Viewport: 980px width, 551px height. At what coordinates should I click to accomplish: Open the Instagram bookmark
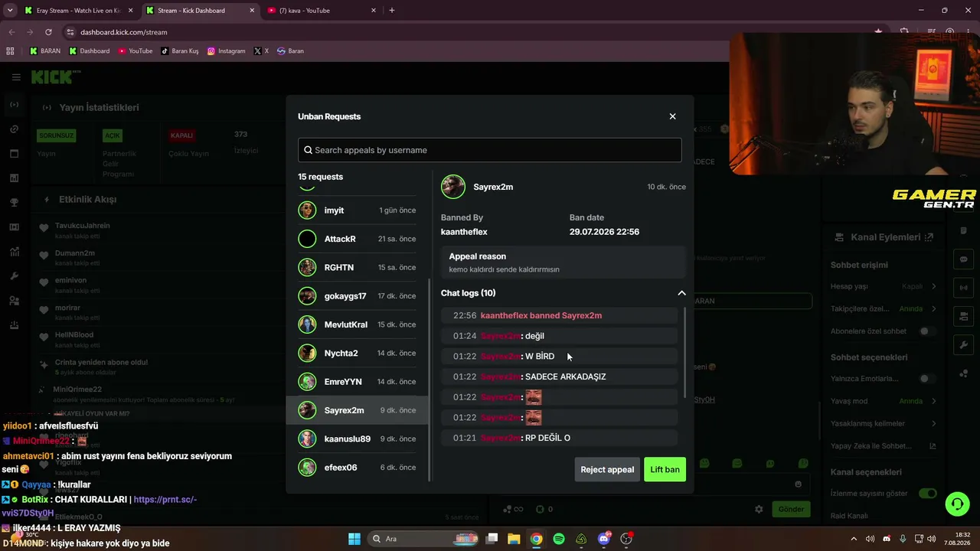[227, 51]
